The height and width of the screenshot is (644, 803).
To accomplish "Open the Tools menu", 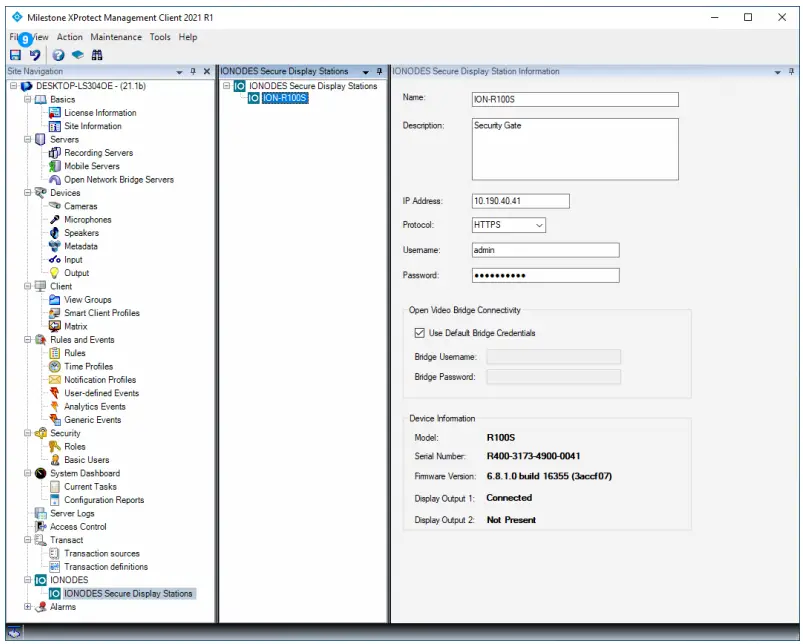I will (159, 37).
